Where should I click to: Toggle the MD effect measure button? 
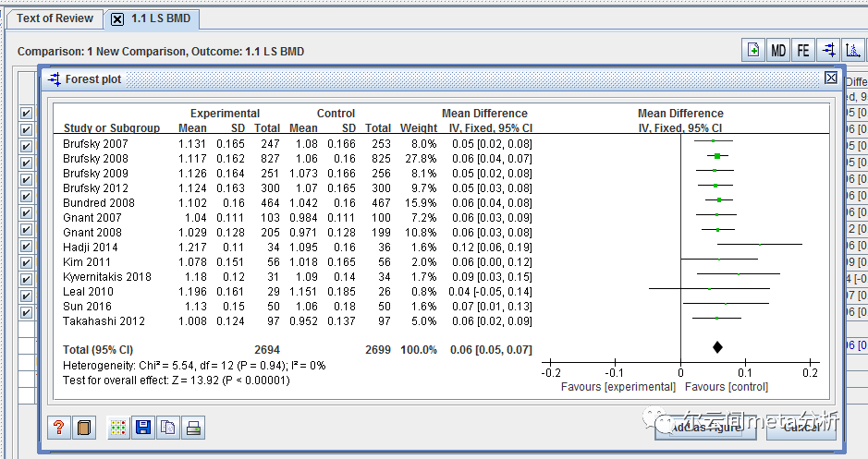tap(778, 50)
